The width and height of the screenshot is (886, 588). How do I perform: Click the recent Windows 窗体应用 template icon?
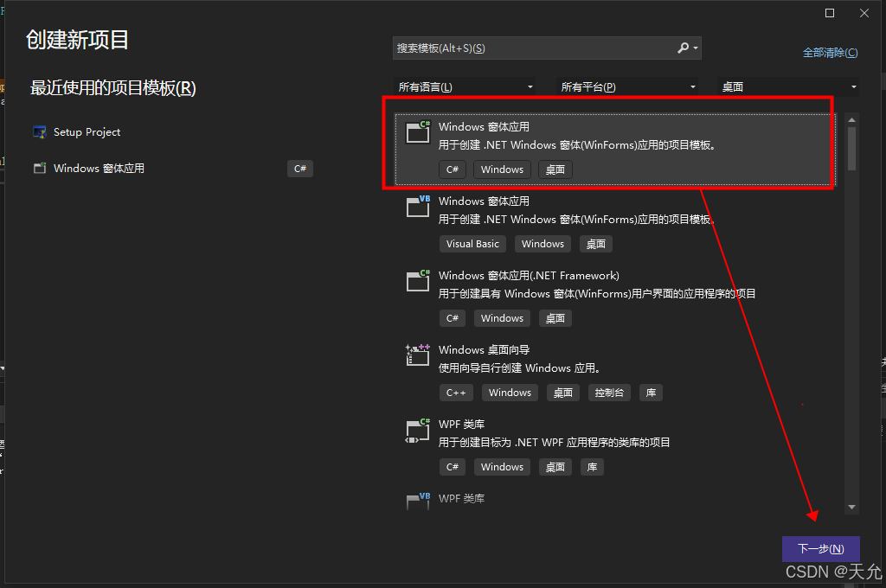(x=40, y=169)
